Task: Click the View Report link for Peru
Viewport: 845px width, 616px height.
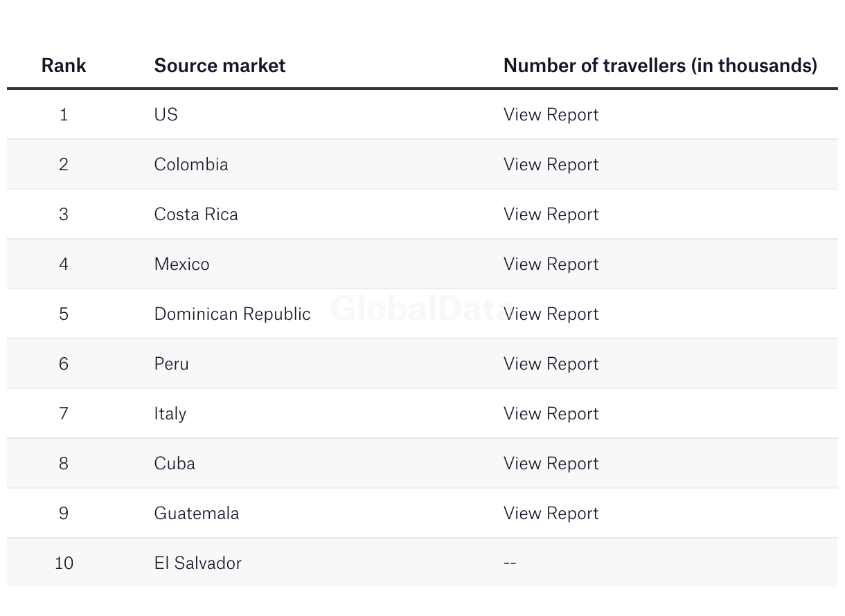Action: [x=551, y=363]
